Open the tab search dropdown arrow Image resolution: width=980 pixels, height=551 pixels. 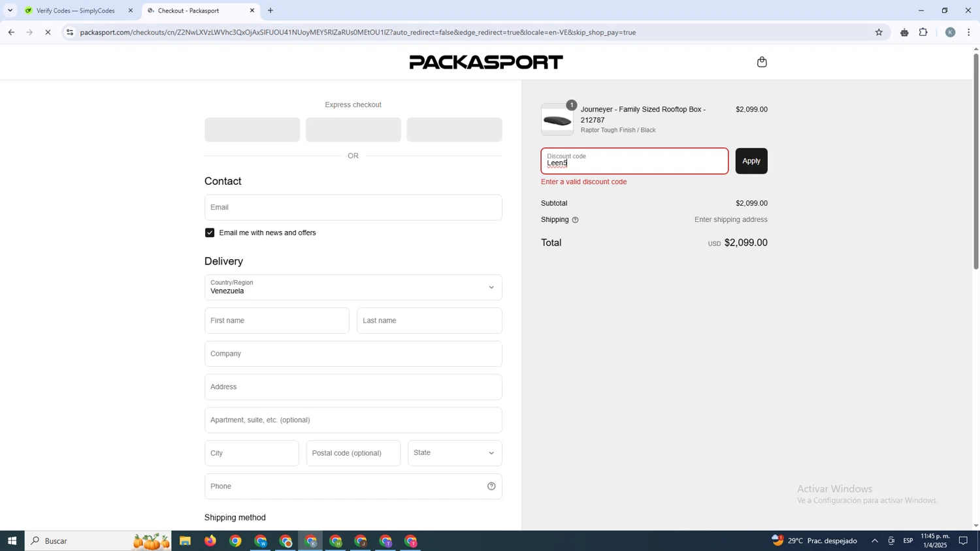(10, 10)
